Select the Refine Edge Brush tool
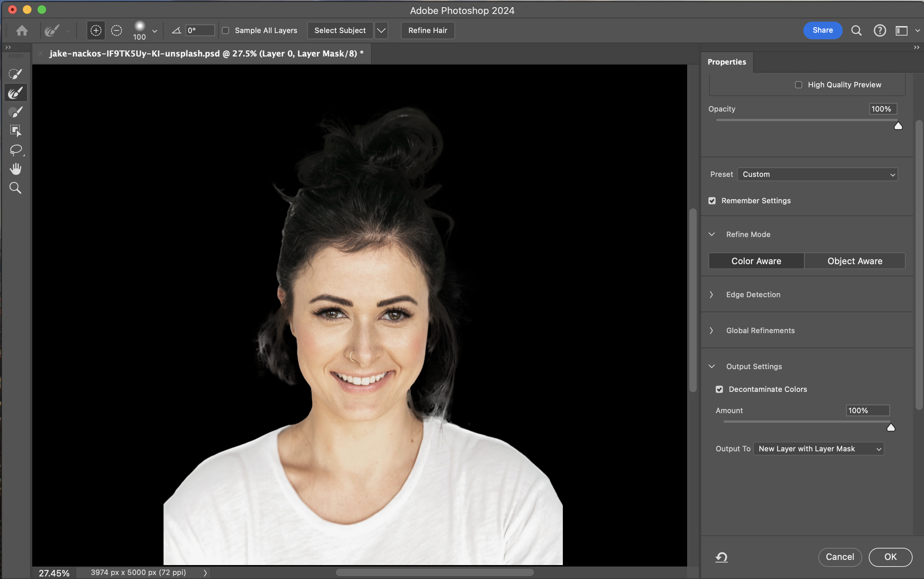Viewport: 924px width, 579px height. tap(15, 93)
